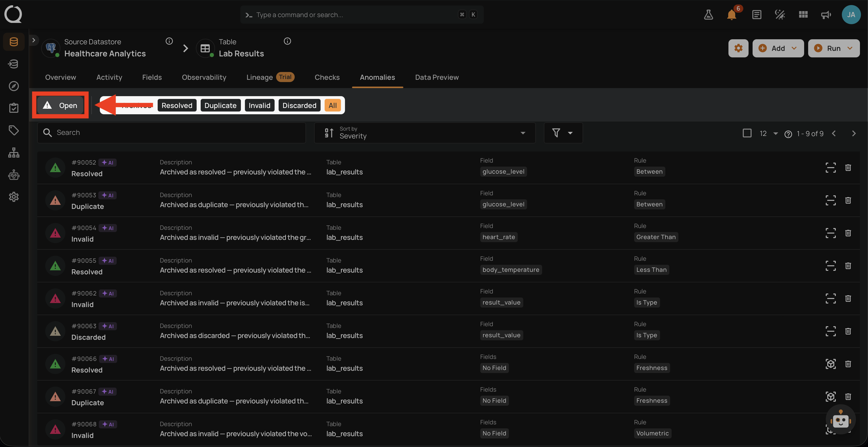
Task: Open the JA user avatar menu
Action: tap(851, 15)
